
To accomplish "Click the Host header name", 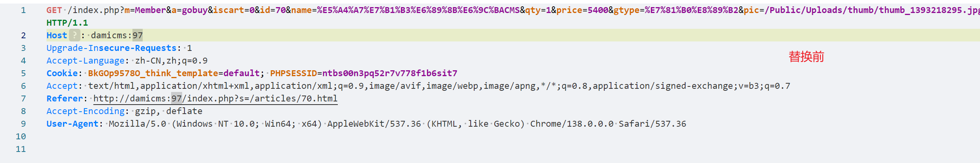I will [x=57, y=36].
